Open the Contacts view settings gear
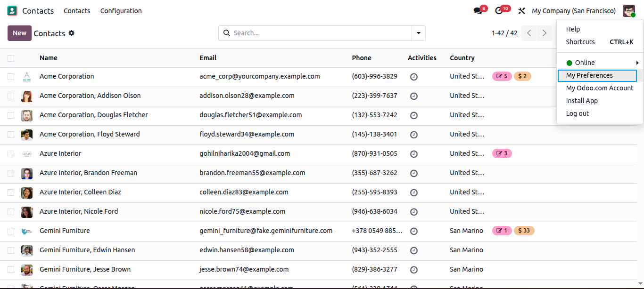Screen dimensions: 644x289 coord(72,33)
